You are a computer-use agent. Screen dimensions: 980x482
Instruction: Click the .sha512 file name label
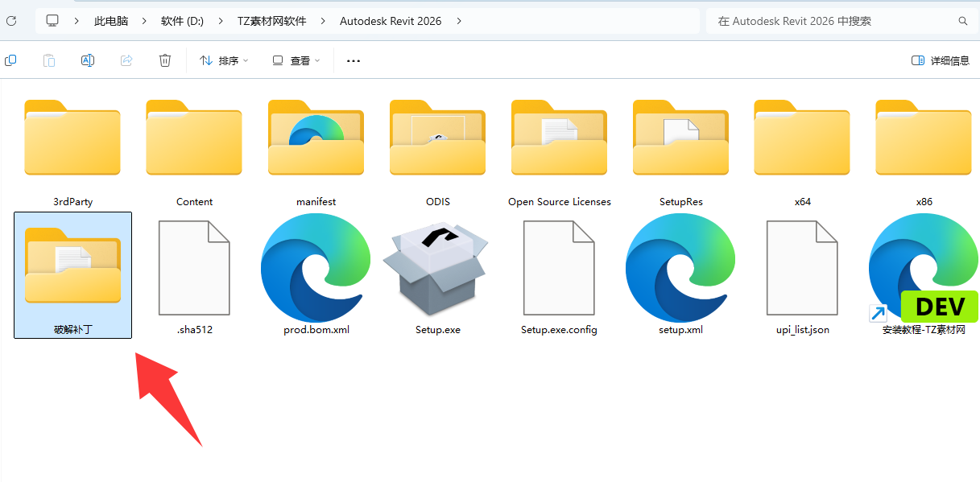194,330
